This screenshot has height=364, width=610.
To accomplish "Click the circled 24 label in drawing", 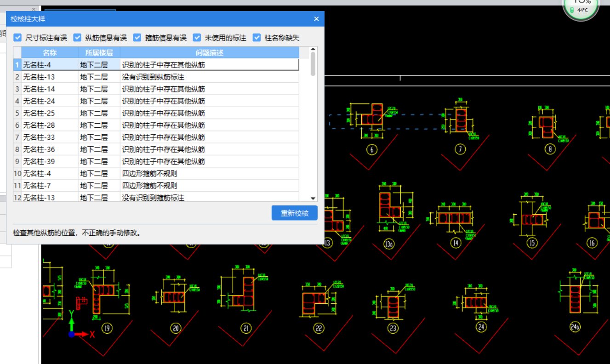I will [x=481, y=327].
